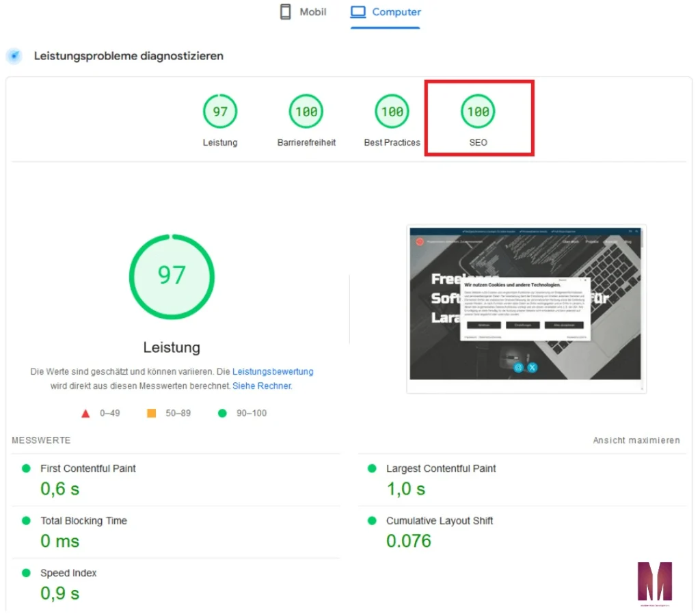Jump to the SEO score gauge
Viewport: 700px width, 616px height.
coord(478,112)
